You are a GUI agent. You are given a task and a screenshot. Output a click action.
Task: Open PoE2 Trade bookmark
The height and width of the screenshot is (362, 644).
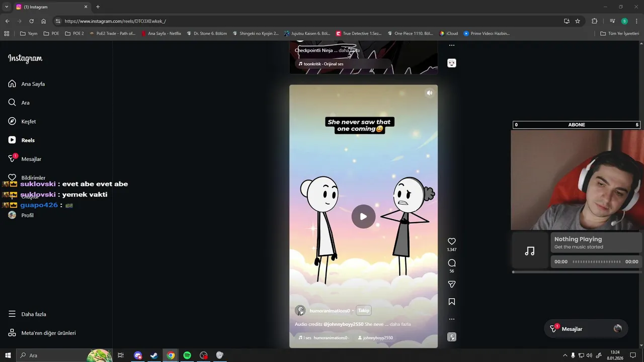[112, 34]
